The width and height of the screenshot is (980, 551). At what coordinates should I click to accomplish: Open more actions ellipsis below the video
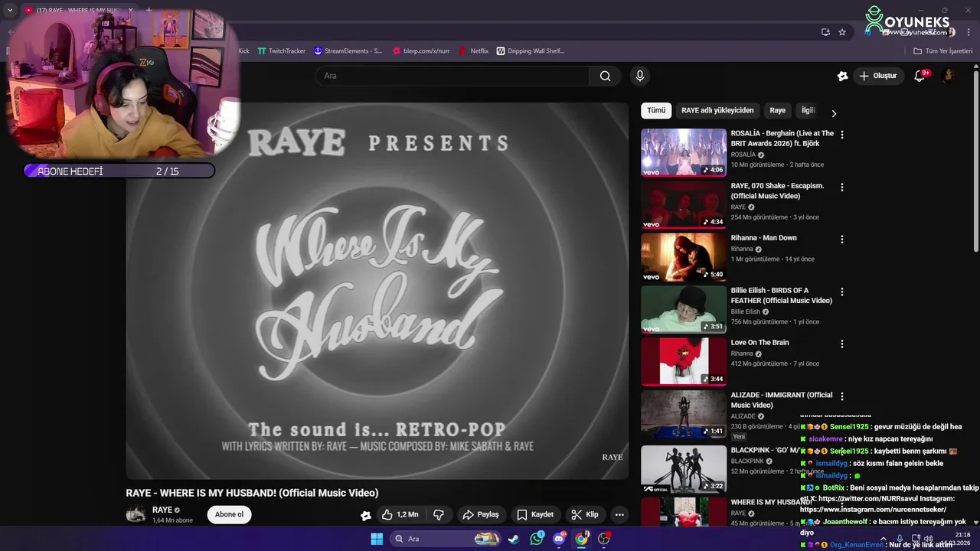pyautogui.click(x=619, y=514)
